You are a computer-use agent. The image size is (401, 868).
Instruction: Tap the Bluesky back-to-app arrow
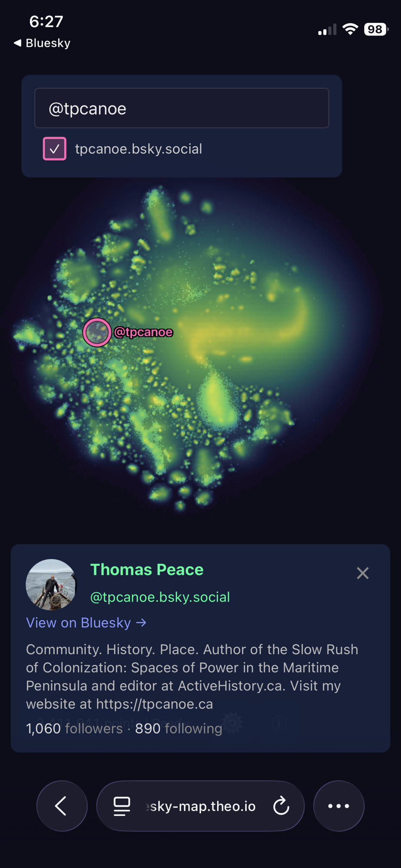pos(18,43)
